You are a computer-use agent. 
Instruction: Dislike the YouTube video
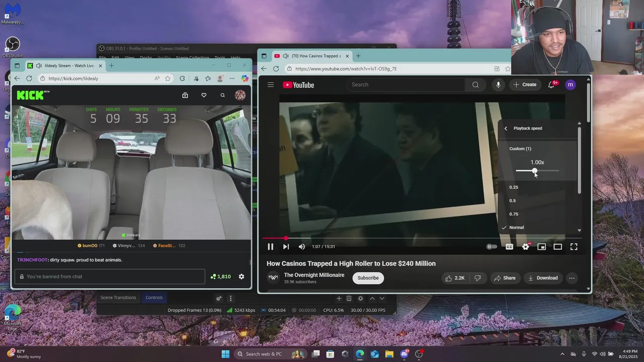pyautogui.click(x=477, y=278)
